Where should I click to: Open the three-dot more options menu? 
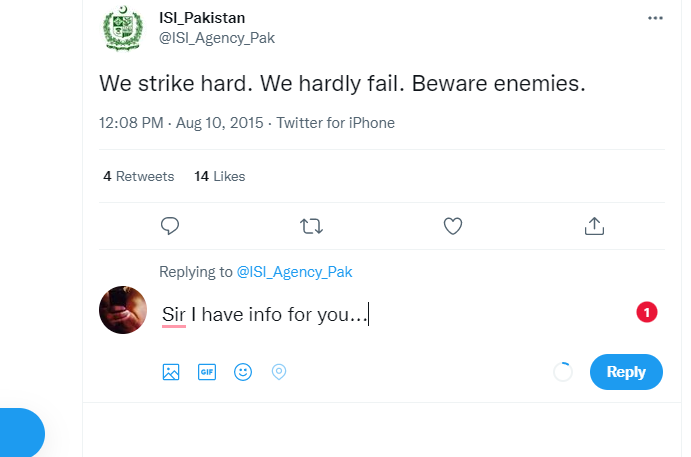click(x=655, y=18)
